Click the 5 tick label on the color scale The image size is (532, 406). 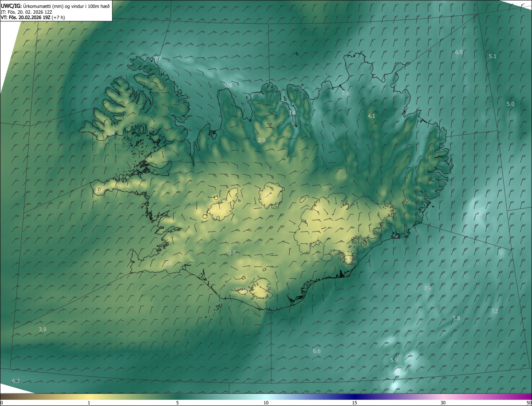tap(177, 403)
